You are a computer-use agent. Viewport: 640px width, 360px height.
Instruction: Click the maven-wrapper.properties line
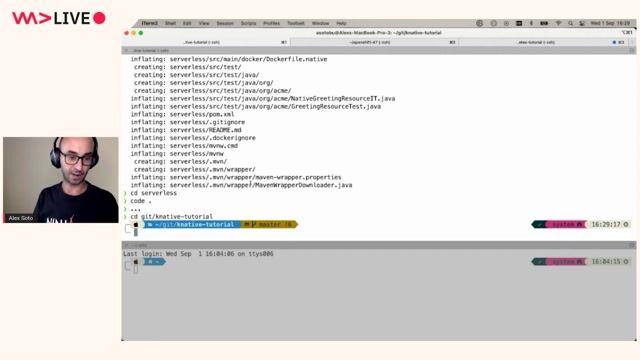coord(236,177)
